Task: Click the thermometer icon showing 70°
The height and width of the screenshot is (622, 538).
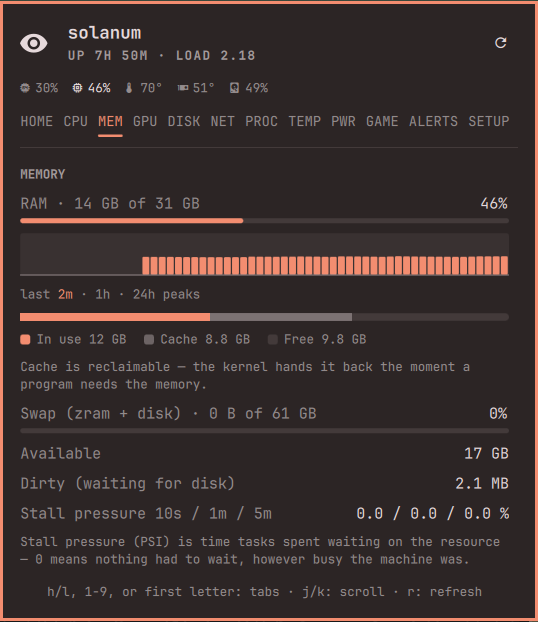Action: coord(129,88)
